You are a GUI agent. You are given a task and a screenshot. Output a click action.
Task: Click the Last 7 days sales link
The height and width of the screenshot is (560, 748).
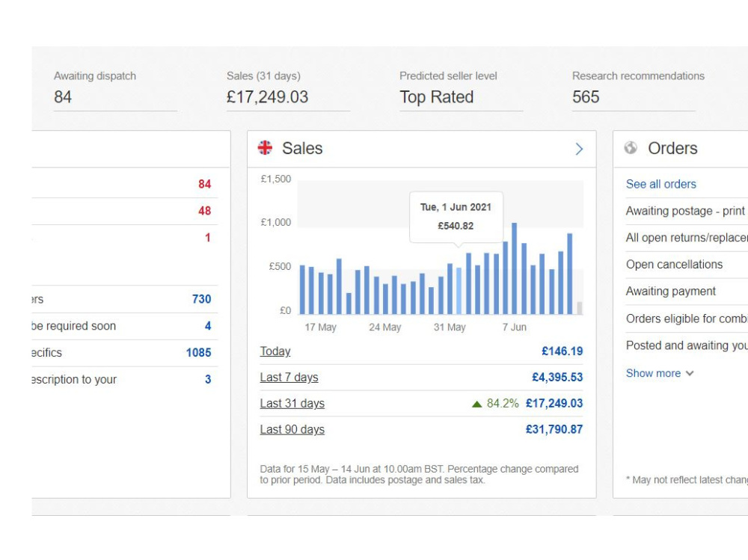coord(289,378)
